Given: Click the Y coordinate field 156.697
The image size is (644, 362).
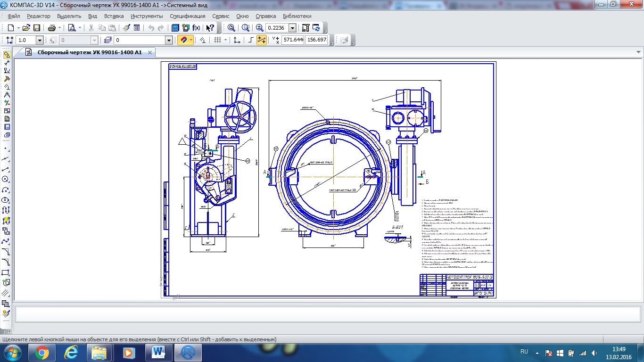Looking at the screenshot, I should click(317, 40).
